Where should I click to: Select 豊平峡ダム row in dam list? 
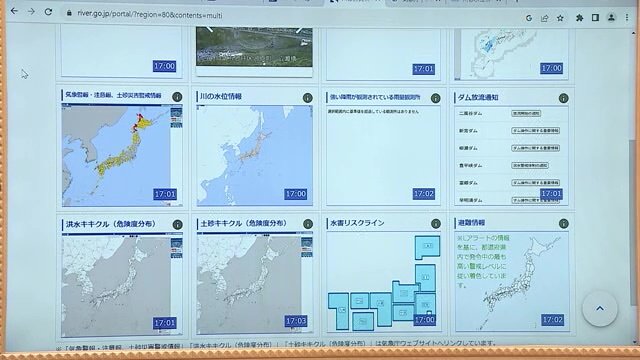[x=511, y=165]
